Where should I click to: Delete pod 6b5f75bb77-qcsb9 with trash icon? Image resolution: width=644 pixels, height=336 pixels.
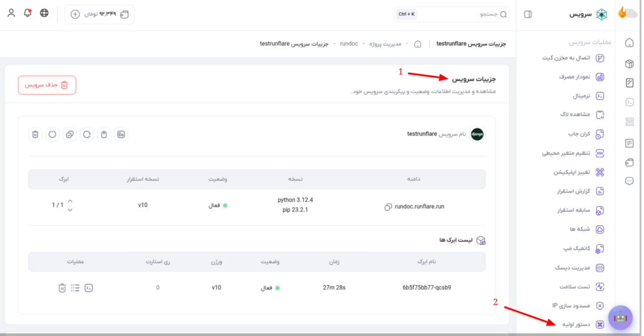coord(62,288)
